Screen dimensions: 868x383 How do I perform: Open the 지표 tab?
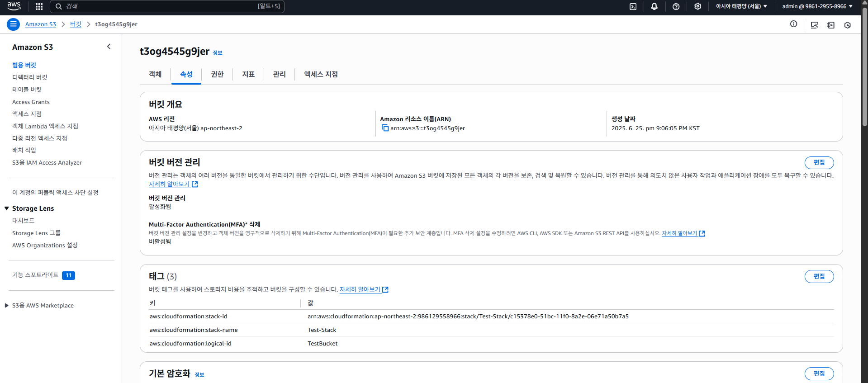[248, 74]
